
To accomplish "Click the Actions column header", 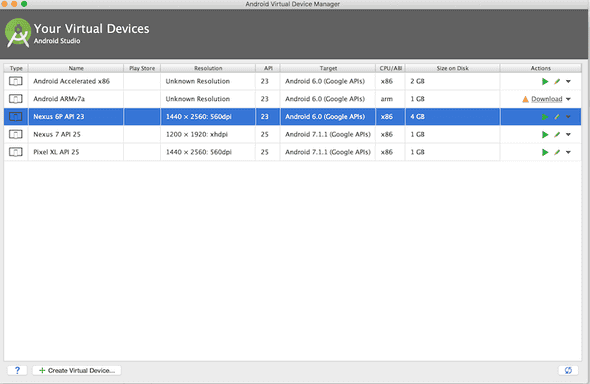I will [541, 68].
